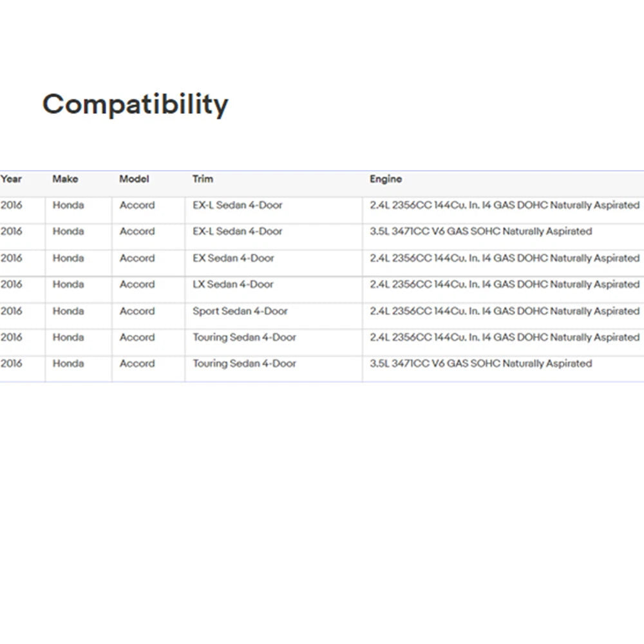The height and width of the screenshot is (644, 644).
Task: Select the Trim column header
Action: click(203, 179)
